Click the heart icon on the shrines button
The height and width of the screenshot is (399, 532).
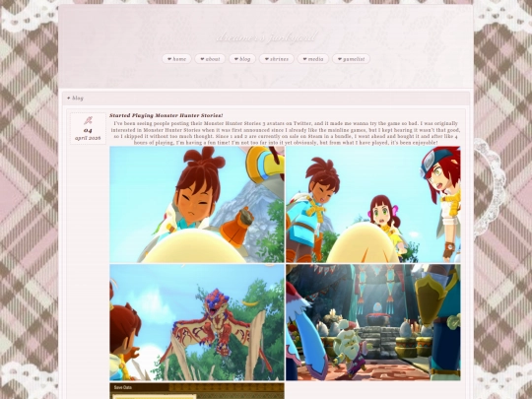266,59
